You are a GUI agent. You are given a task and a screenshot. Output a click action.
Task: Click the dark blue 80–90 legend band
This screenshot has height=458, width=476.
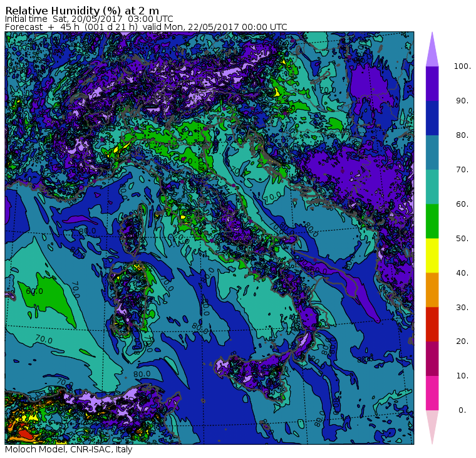pyautogui.click(x=432, y=118)
